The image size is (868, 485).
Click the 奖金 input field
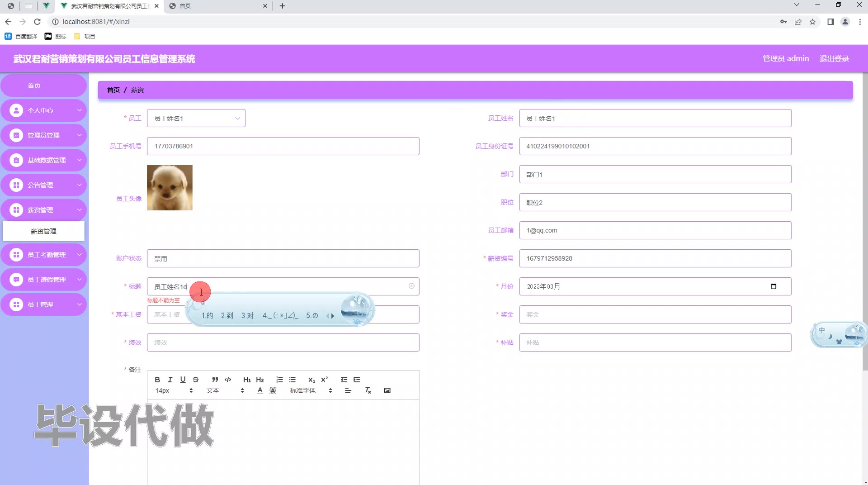pyautogui.click(x=655, y=314)
